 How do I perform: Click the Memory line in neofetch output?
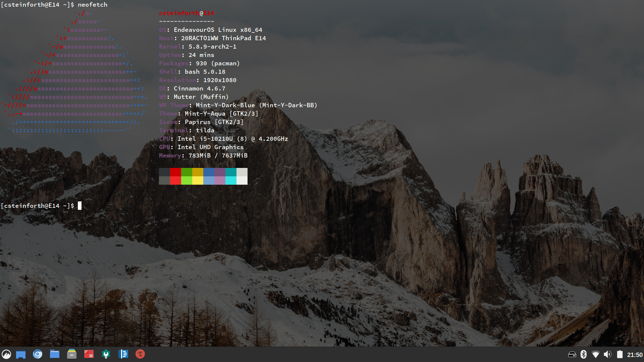pyautogui.click(x=203, y=156)
